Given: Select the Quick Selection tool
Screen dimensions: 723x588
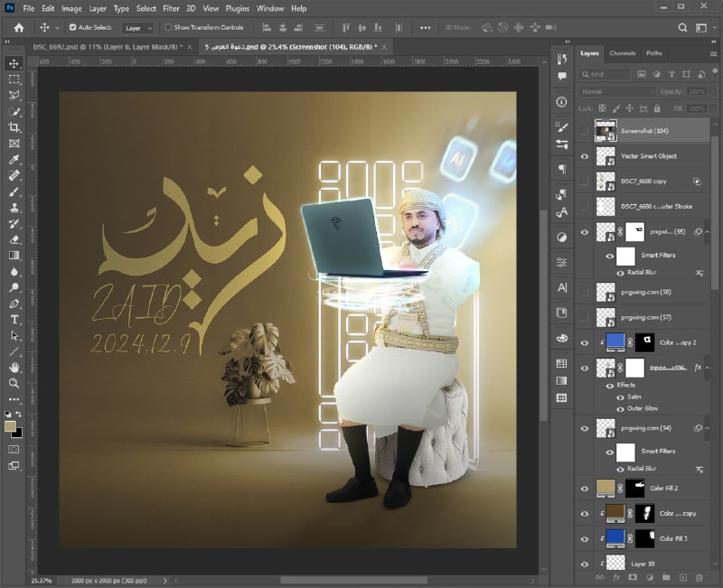Looking at the screenshot, I should [x=14, y=111].
